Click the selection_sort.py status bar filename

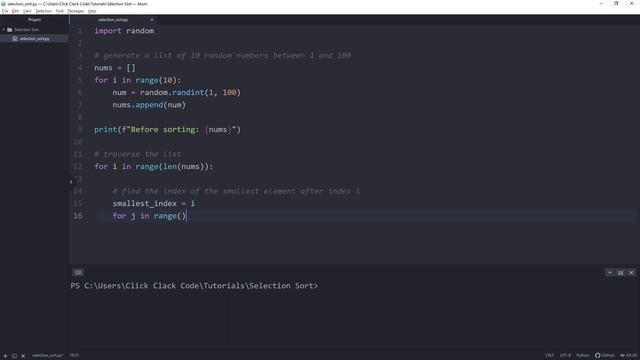pyautogui.click(x=48, y=356)
